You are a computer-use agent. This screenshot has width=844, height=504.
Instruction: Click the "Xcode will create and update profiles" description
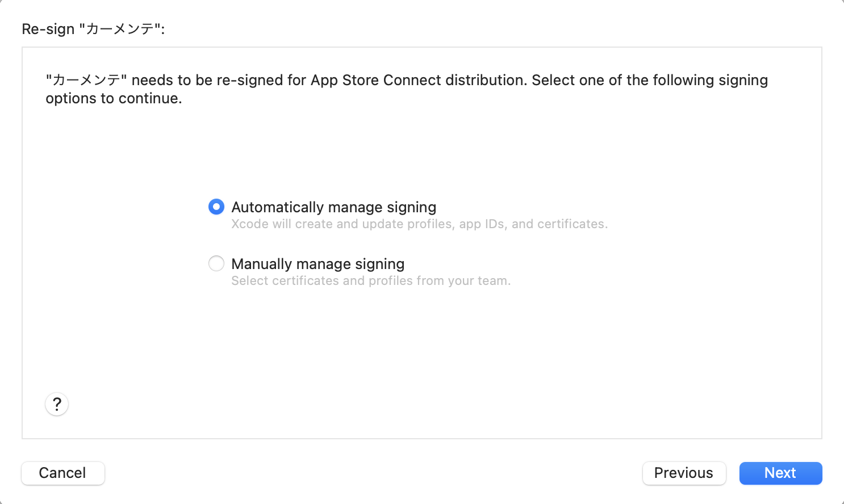(419, 224)
